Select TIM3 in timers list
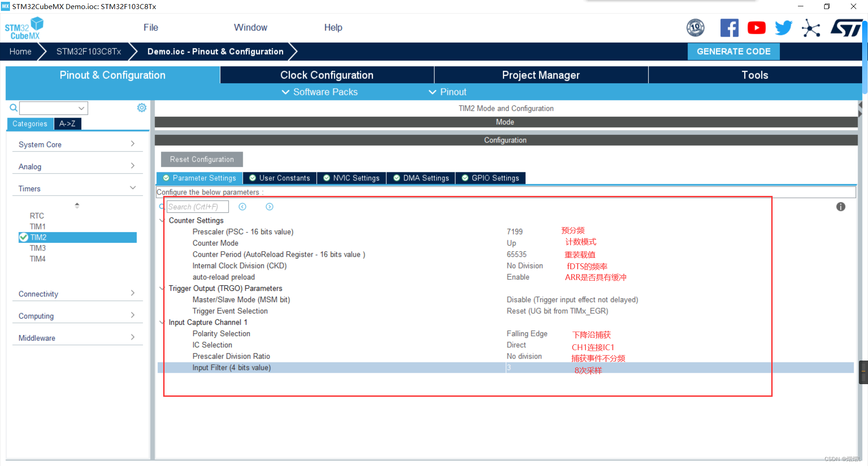Viewport: 868px width, 466px height. point(38,248)
